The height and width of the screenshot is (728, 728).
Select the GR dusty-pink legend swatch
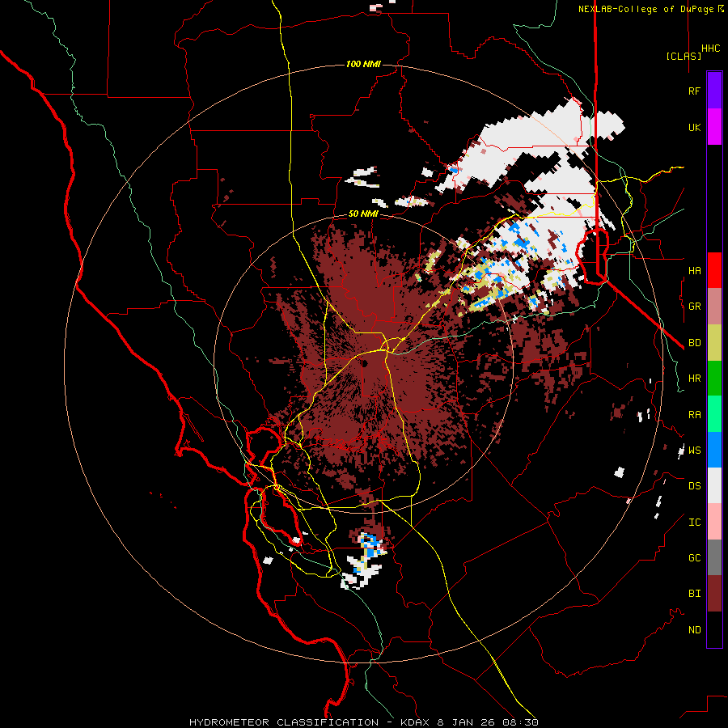pyautogui.click(x=714, y=307)
